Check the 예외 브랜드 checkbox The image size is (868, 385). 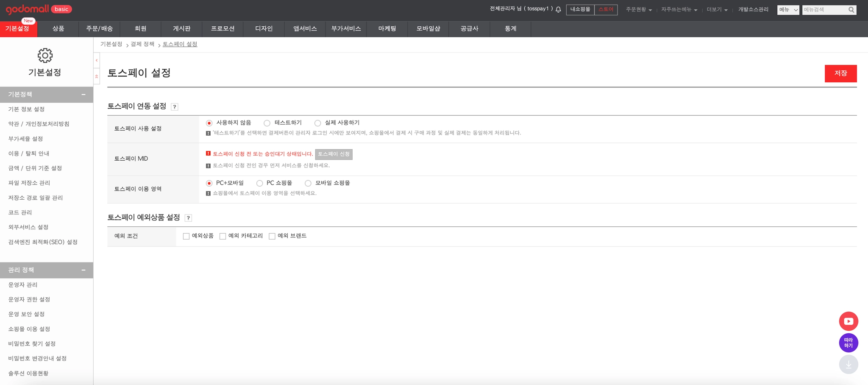click(272, 236)
